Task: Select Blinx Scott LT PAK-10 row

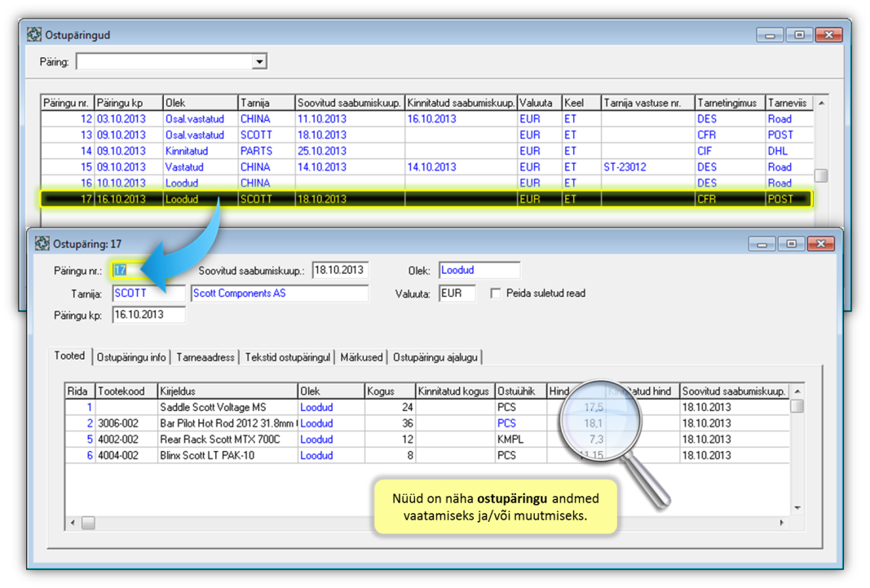Action: coord(426,455)
